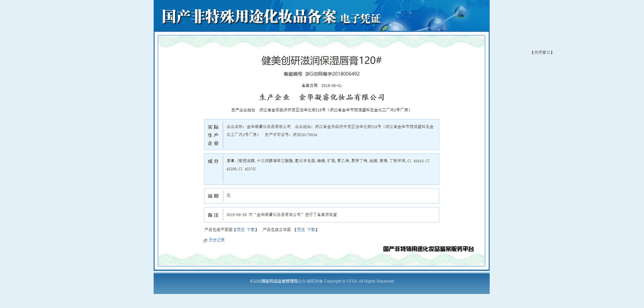644x308 pixels.
Task: Click the 生产企业地址 address line
Action: coord(321,110)
